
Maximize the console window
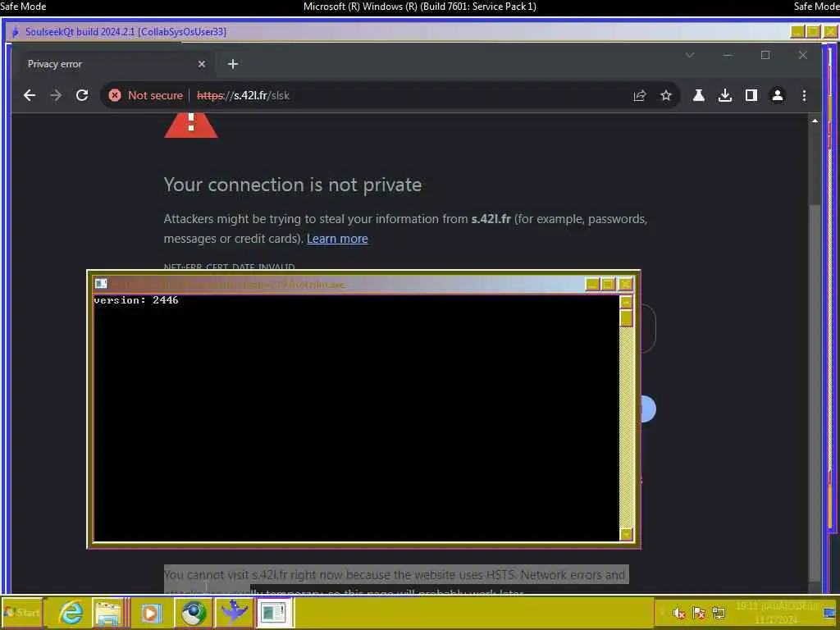click(608, 284)
